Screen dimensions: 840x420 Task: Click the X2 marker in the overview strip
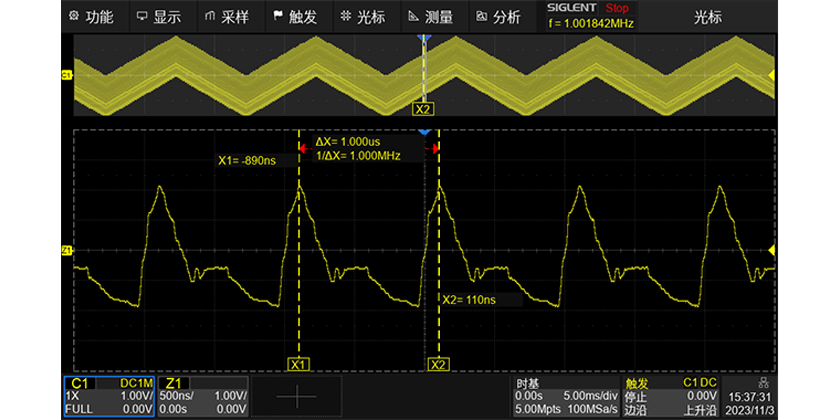423,108
